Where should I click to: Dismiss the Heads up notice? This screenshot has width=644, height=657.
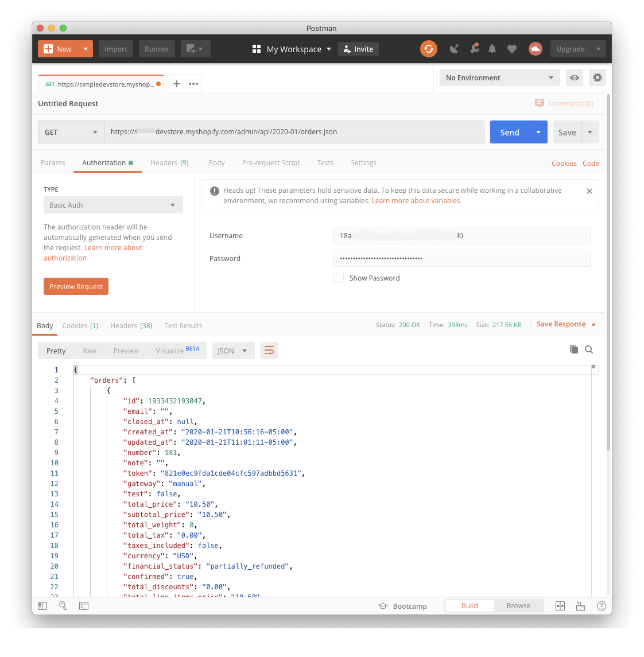[589, 191]
